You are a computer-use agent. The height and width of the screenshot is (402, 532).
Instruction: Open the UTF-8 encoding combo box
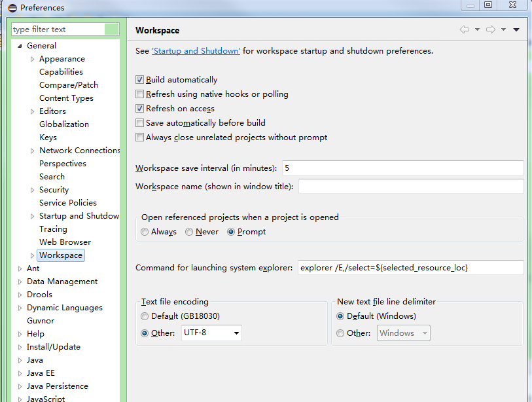[x=211, y=333]
